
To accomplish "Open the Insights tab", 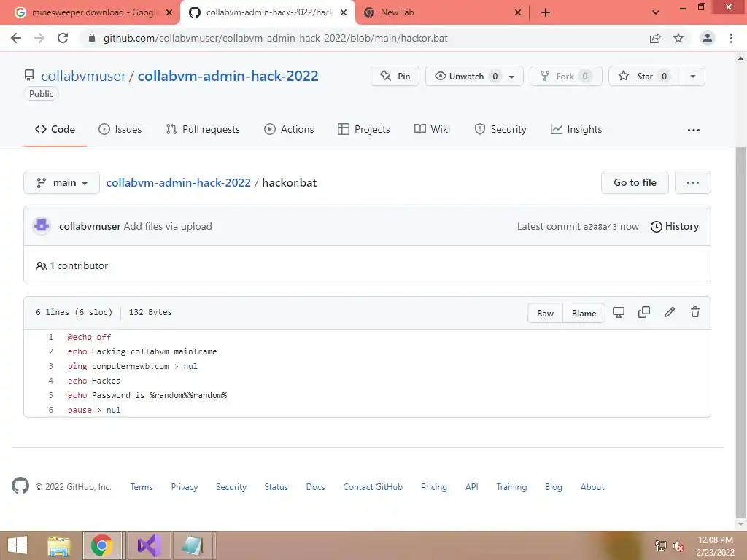I will pos(576,129).
